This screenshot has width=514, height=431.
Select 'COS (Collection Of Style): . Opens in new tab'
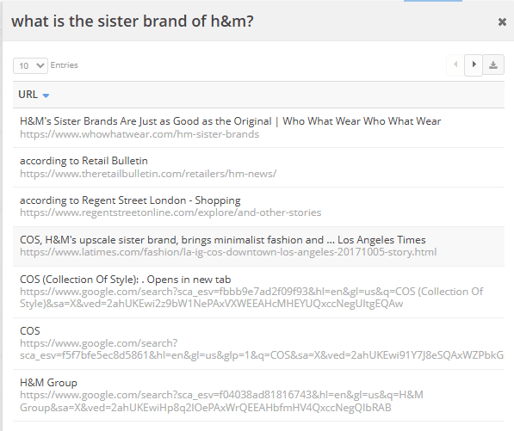tap(125, 279)
